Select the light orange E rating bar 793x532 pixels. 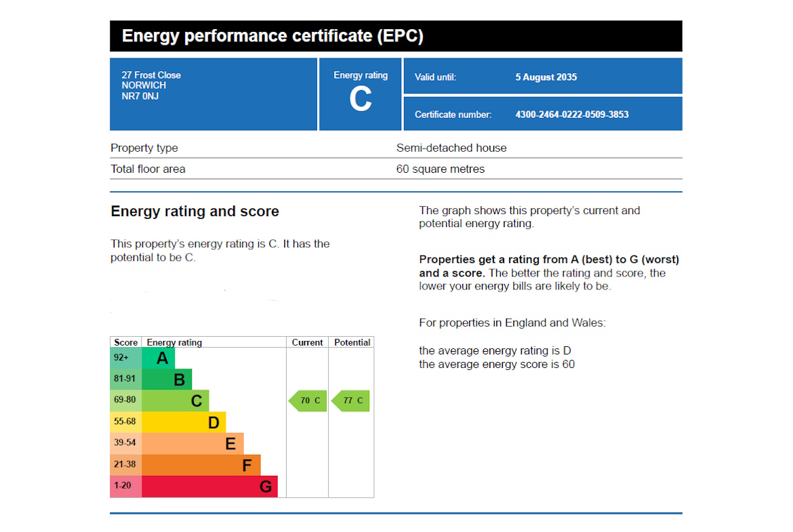(x=192, y=444)
